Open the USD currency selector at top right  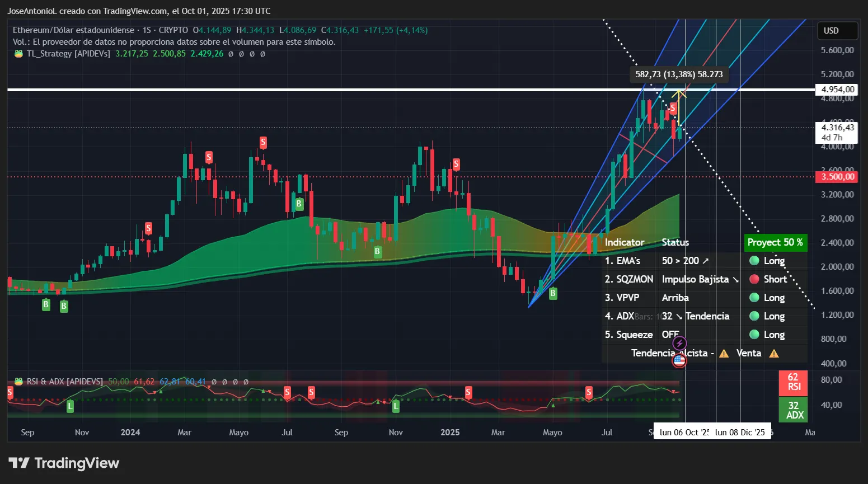pos(837,31)
